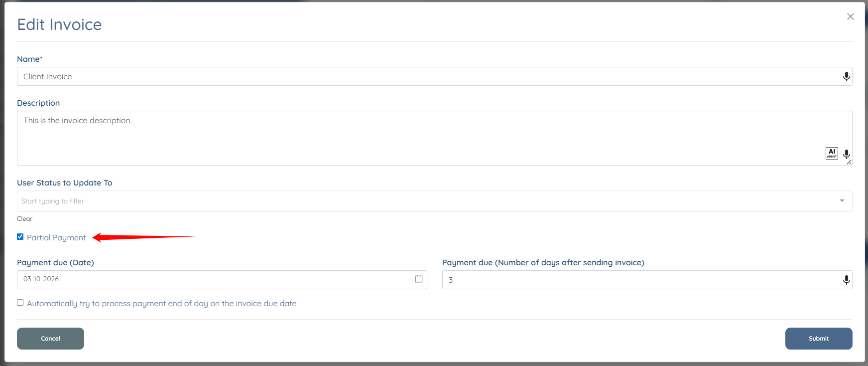Click microphone icon in number of days field
This screenshot has height=366, width=868.
(x=846, y=280)
